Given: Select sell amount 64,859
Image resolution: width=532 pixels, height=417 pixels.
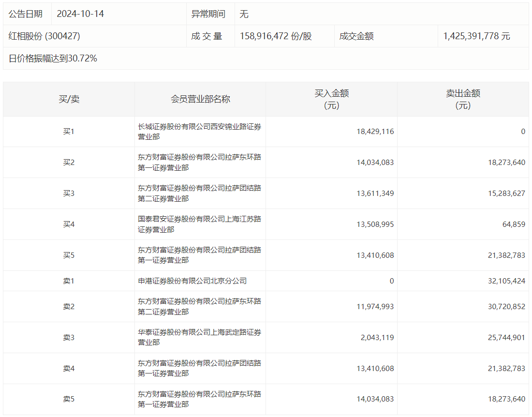Looking at the screenshot, I should pos(514,224).
